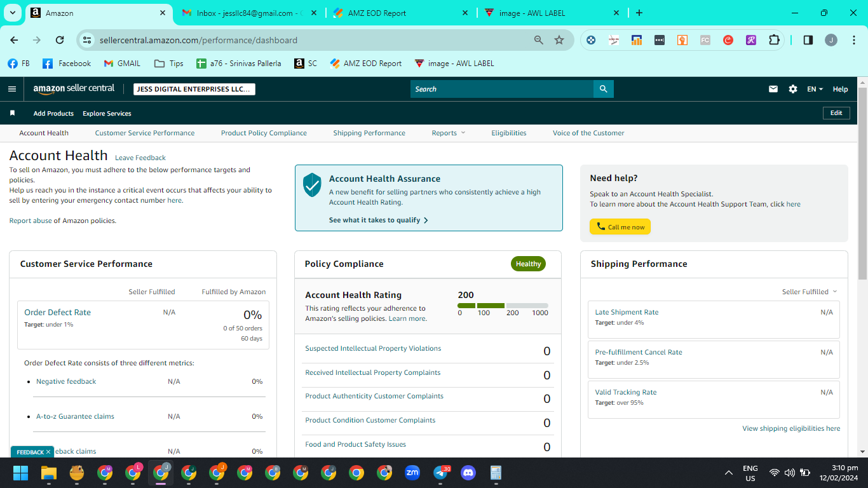868x488 pixels.
Task: Open Calculator from the taskbar
Action: pos(496,473)
